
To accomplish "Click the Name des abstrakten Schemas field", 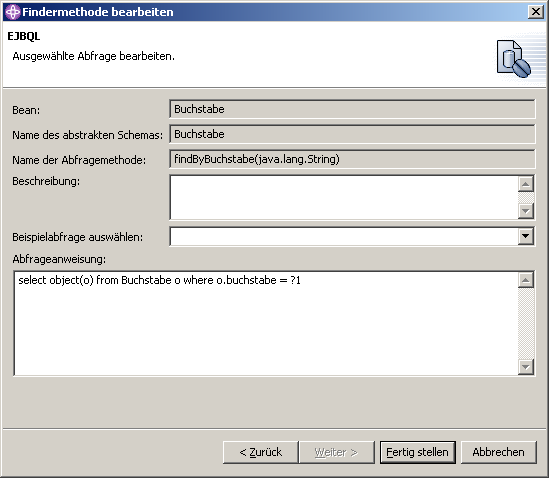I will tap(352, 134).
